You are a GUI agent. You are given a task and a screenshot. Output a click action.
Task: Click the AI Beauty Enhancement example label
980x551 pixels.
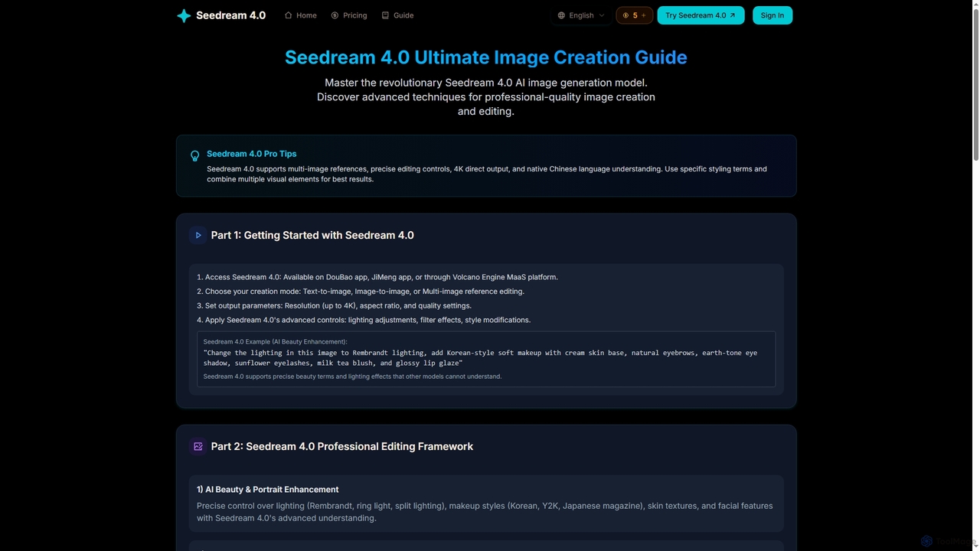coord(275,341)
